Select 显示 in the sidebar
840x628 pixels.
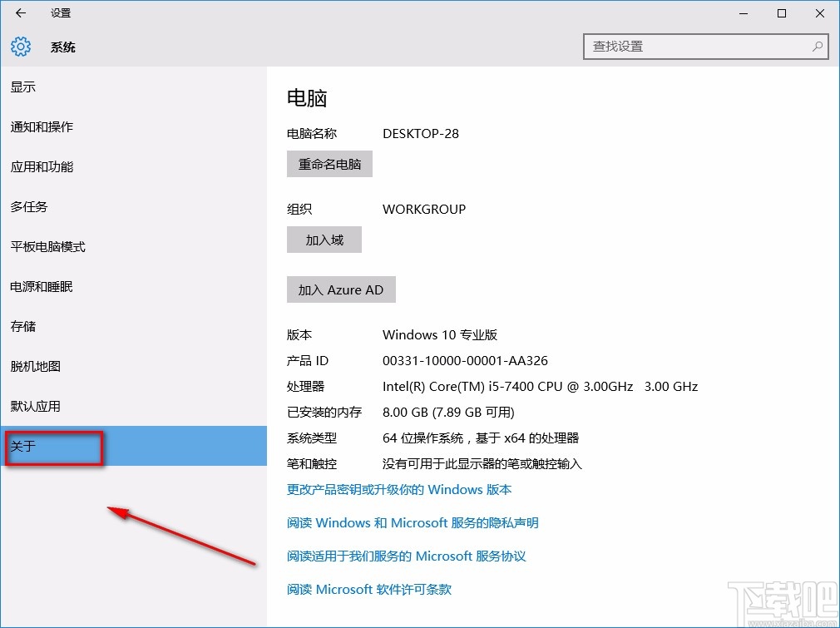point(23,87)
